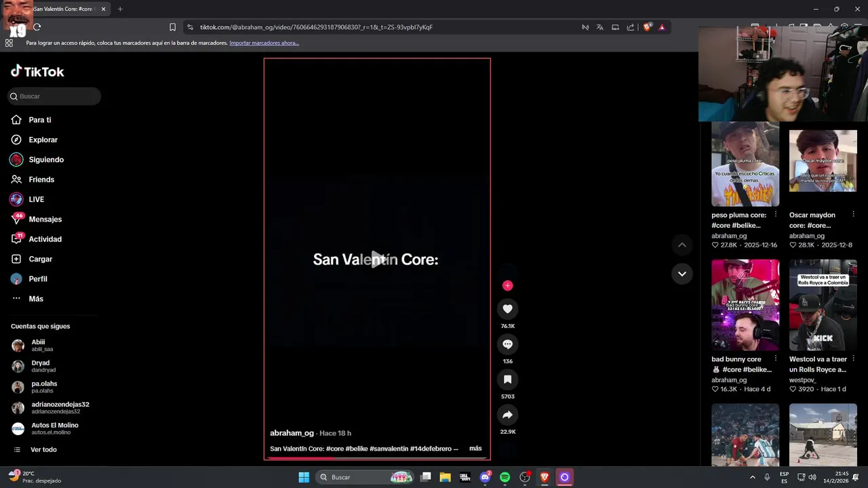This screenshot has width=868, height=488.
Task: Open Brave Rewards triangle icon
Action: pos(662,27)
